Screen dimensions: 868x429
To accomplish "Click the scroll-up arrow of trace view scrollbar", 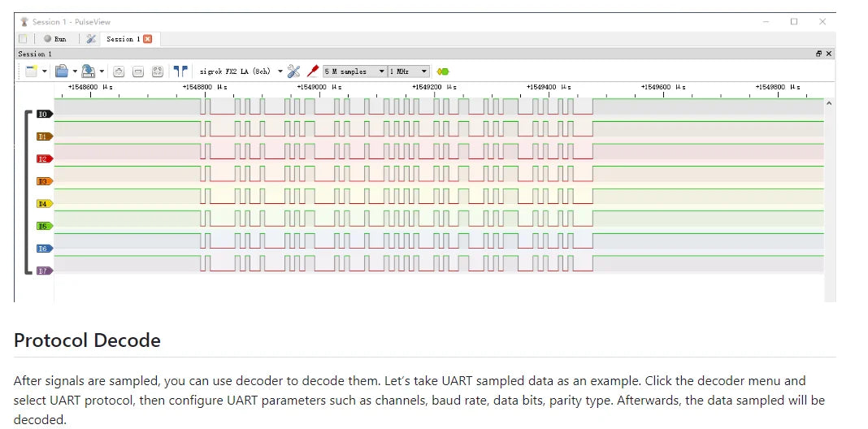I will pos(829,103).
